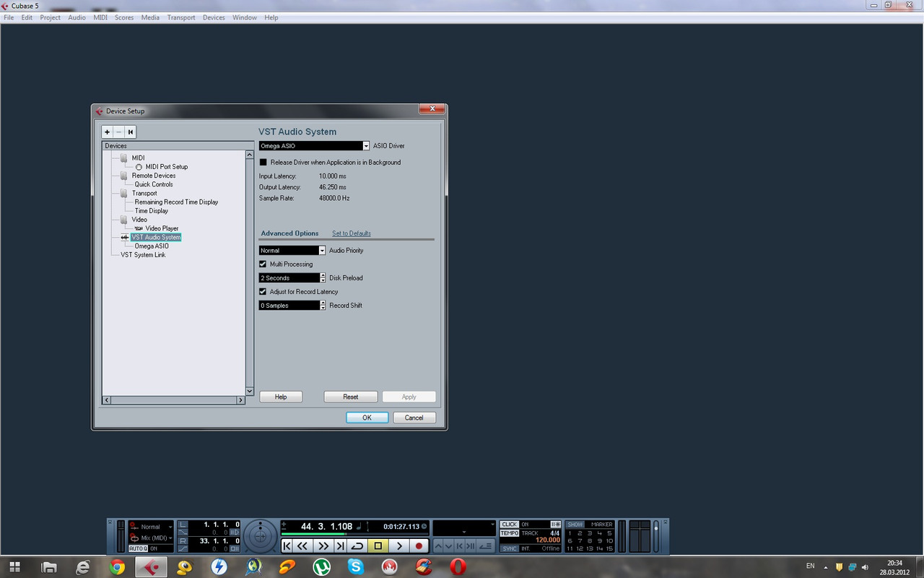Click the Play transport button
The height and width of the screenshot is (578, 924).
(399, 546)
